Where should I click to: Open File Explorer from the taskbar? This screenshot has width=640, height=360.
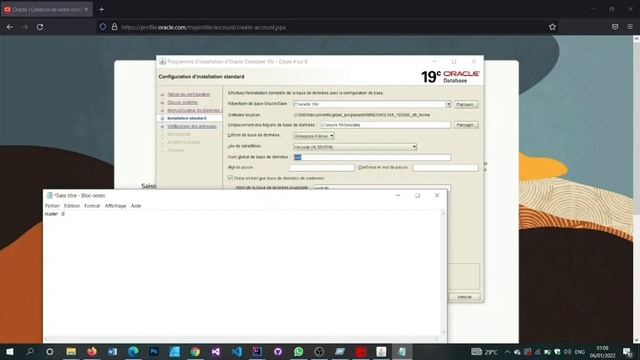[71, 351]
